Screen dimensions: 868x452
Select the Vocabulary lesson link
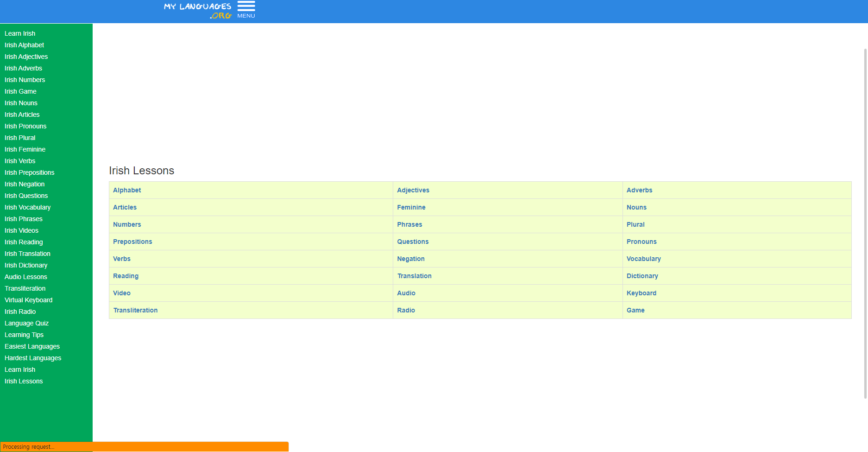click(x=644, y=259)
